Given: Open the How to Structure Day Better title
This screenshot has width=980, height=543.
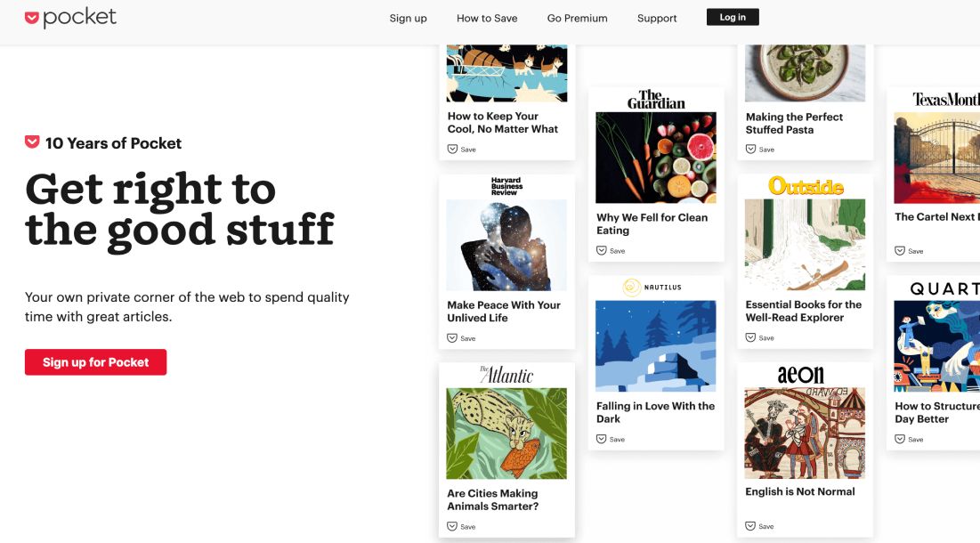Looking at the screenshot, I should [x=937, y=412].
